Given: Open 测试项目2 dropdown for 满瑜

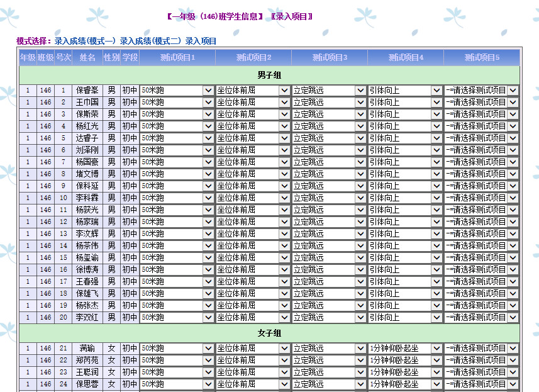Looking at the screenshot, I should [x=253, y=349].
